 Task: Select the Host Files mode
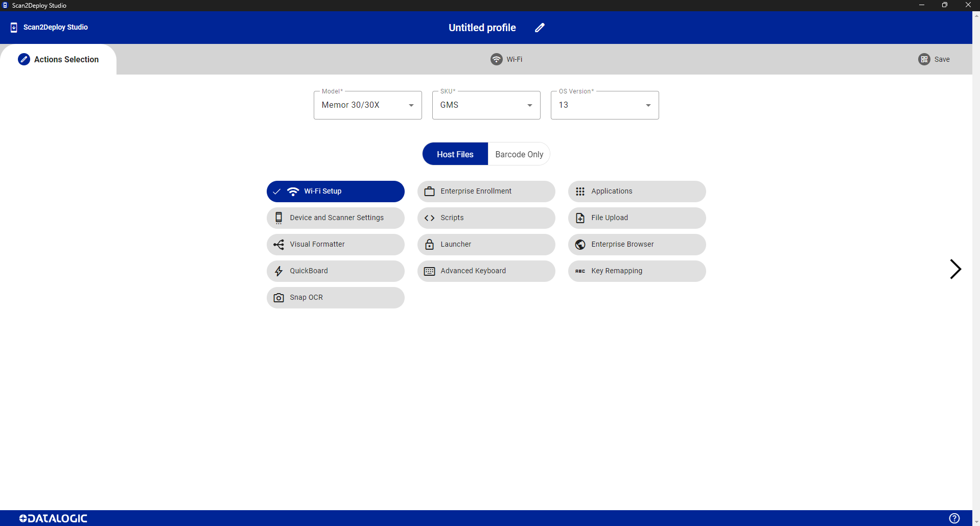point(455,154)
